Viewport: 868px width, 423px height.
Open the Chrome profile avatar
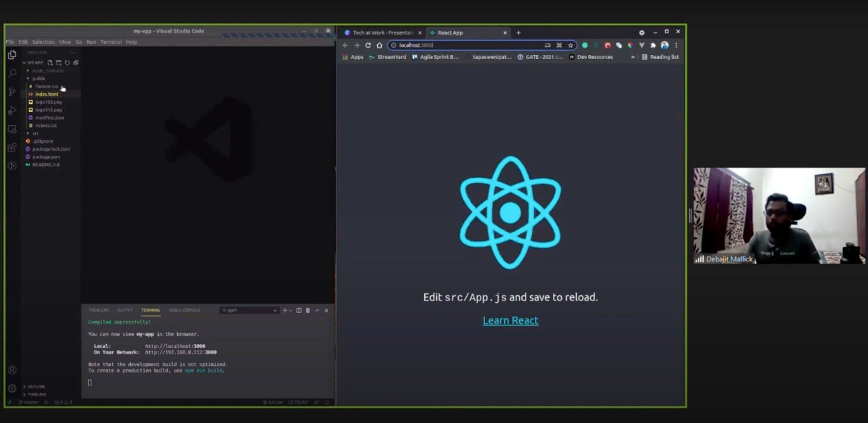pyautogui.click(x=665, y=45)
